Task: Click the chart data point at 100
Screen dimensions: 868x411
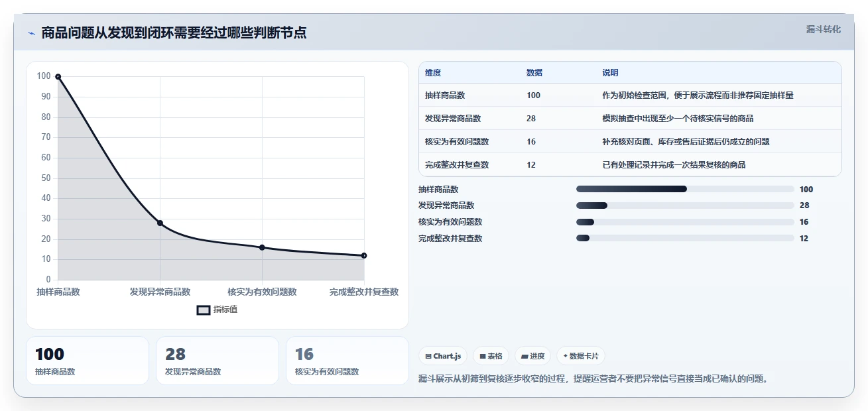Action: (58, 77)
